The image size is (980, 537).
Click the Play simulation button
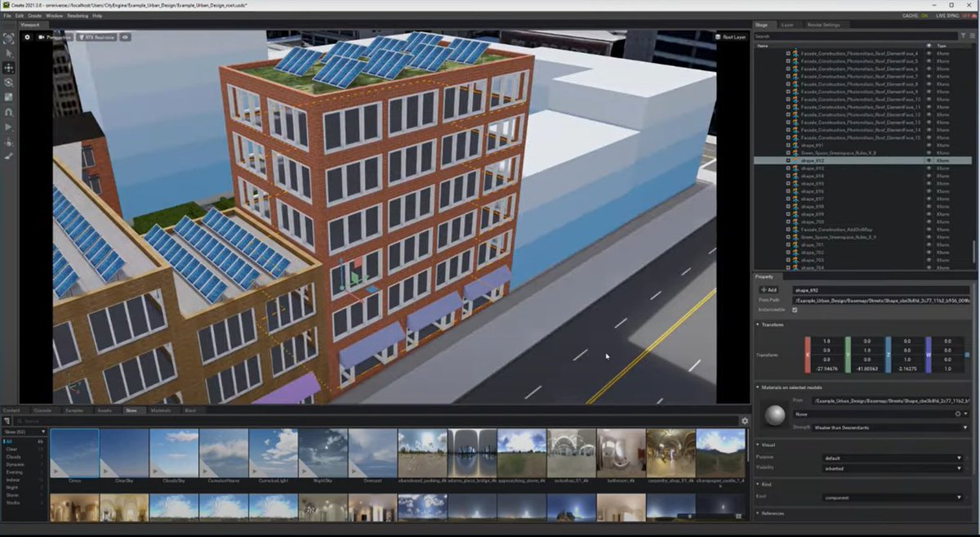(8, 127)
